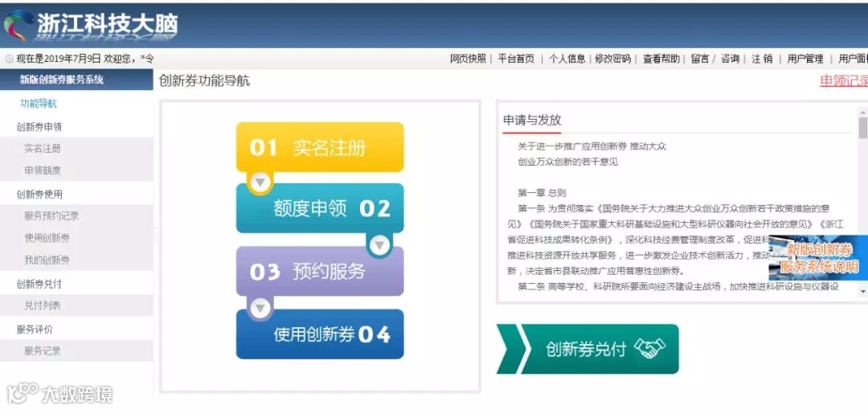Click the scroll-down arrow in 申请与发放 panel
This screenshot has width=868, height=410.
click(862, 290)
